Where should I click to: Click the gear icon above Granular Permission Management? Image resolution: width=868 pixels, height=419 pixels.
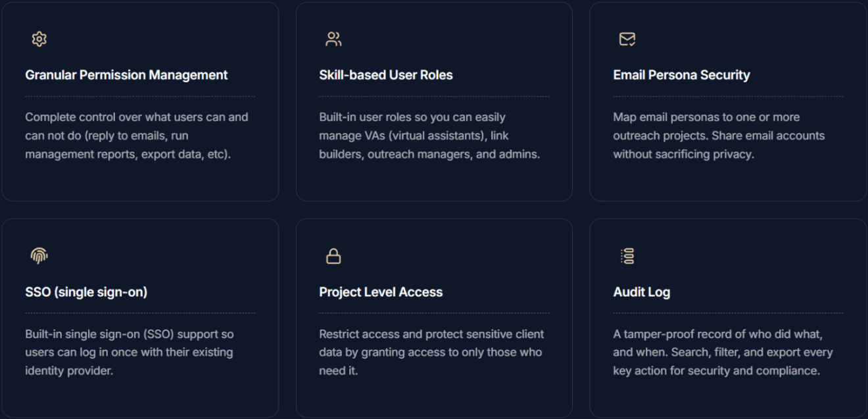(x=39, y=39)
